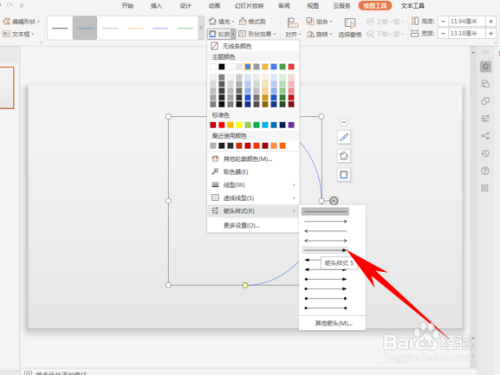This screenshot has width=500, height=375.
Task: Click the four-squares apps icon in the right sidebar
Action: point(485,188)
